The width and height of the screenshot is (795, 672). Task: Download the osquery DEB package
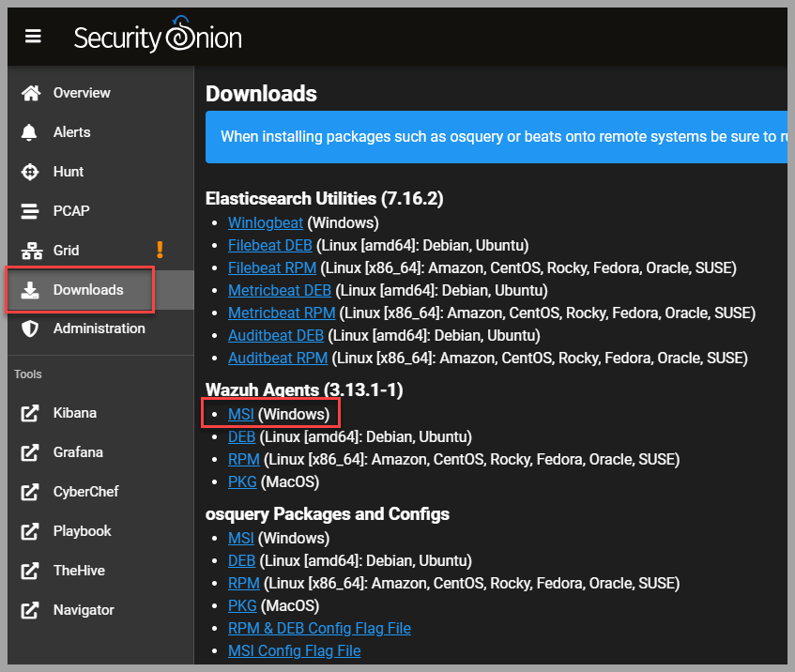(x=241, y=561)
